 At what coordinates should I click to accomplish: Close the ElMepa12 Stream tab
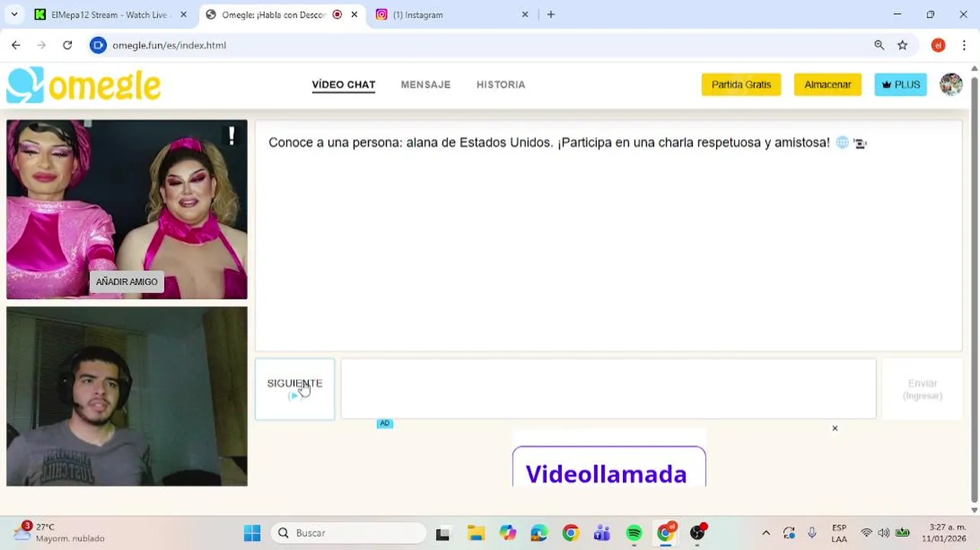coord(183,15)
